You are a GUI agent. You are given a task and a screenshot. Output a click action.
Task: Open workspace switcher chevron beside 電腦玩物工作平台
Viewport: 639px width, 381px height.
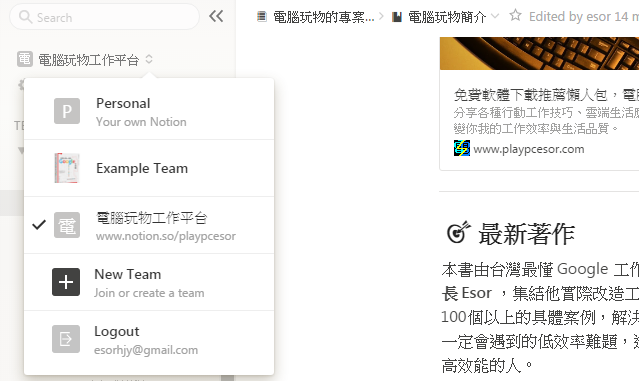tap(149, 59)
